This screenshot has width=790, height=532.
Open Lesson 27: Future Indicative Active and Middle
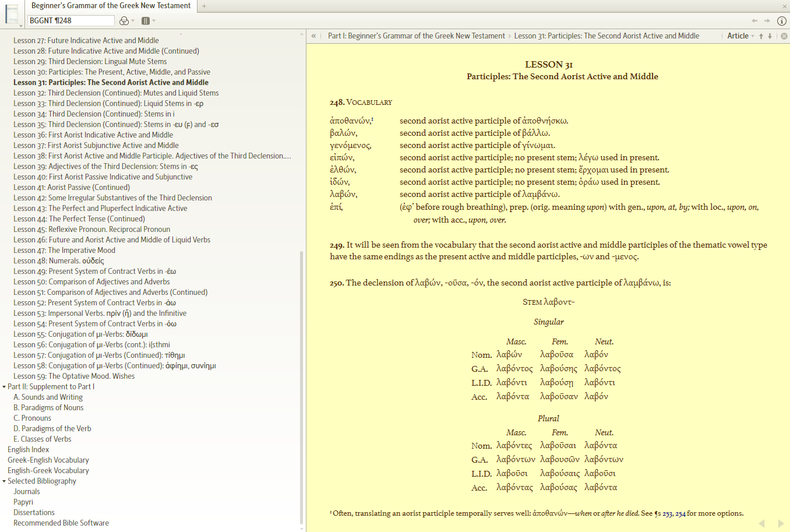click(86, 41)
